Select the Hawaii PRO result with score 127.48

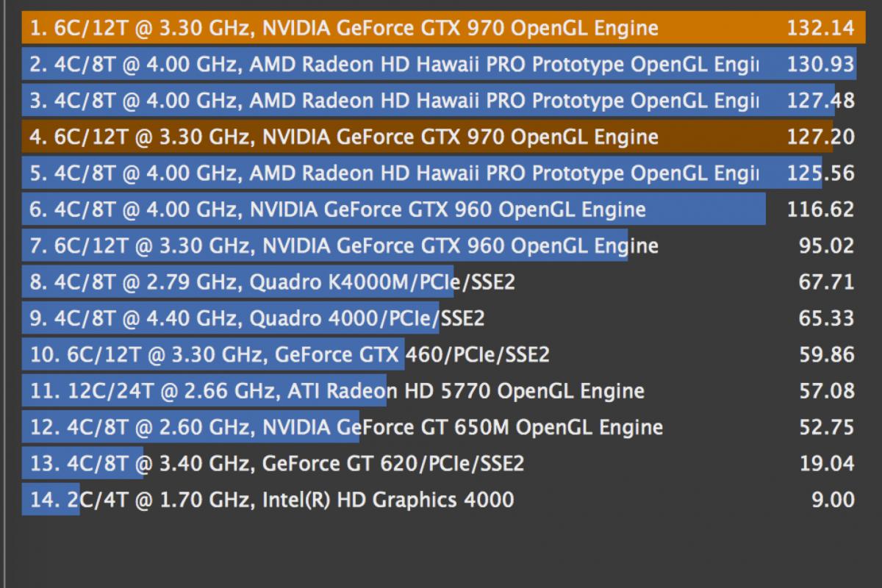pos(439,101)
